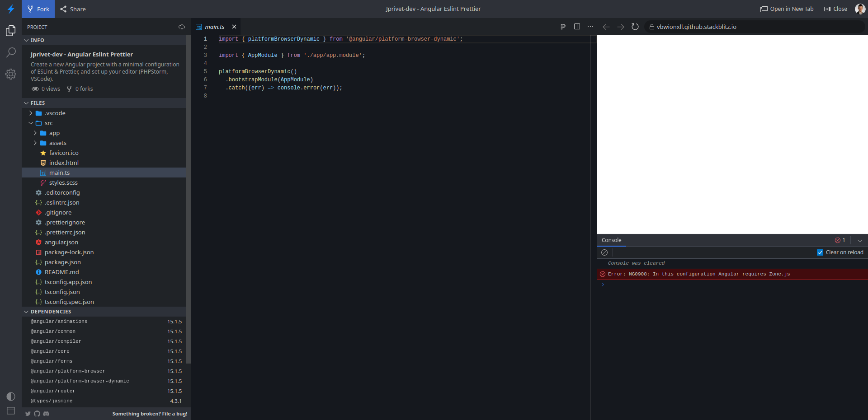Open the Settings gear sidebar icon
Image resolution: width=868 pixels, height=420 pixels.
pos(11,74)
